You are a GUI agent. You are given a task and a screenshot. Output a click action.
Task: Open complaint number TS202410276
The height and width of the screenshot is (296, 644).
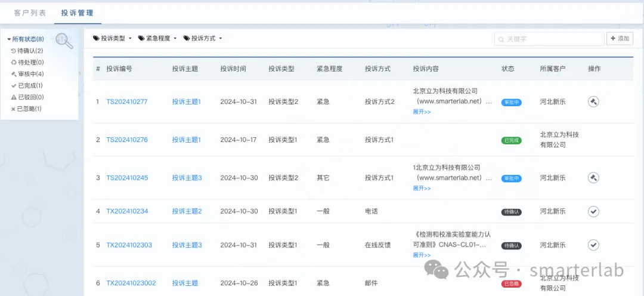[x=127, y=140]
